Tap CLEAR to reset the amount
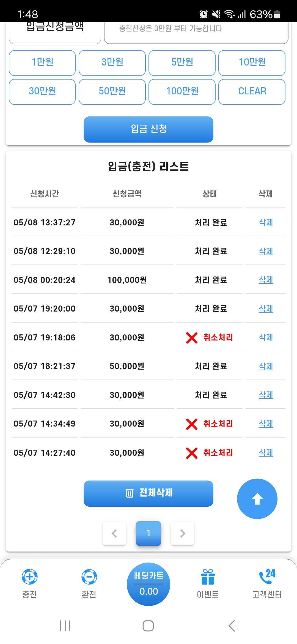The width and height of the screenshot is (297, 644). click(x=252, y=92)
